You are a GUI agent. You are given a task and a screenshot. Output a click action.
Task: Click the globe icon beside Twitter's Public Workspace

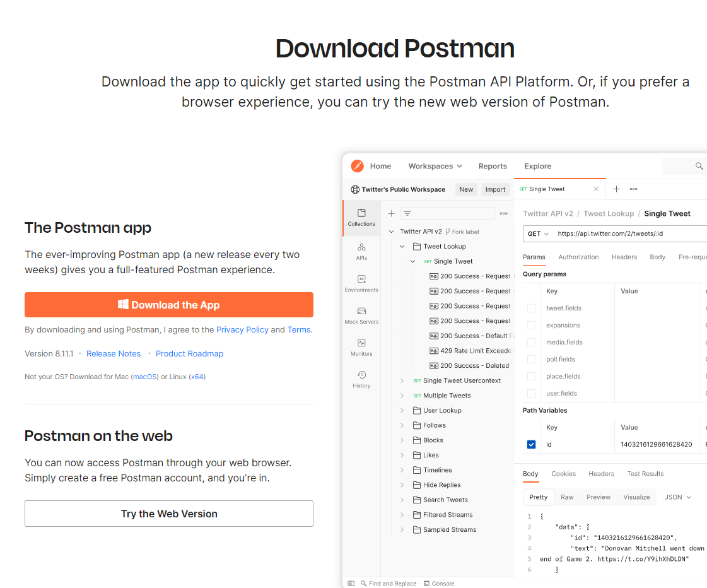[355, 189]
